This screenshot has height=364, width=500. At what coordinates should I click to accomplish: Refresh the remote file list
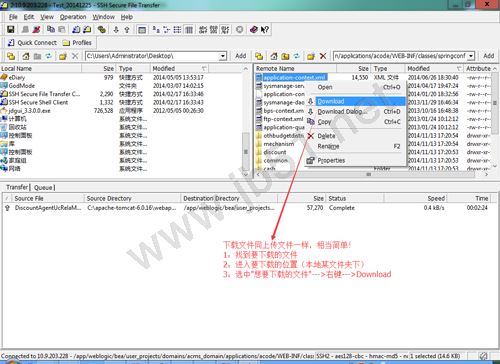(x=296, y=56)
